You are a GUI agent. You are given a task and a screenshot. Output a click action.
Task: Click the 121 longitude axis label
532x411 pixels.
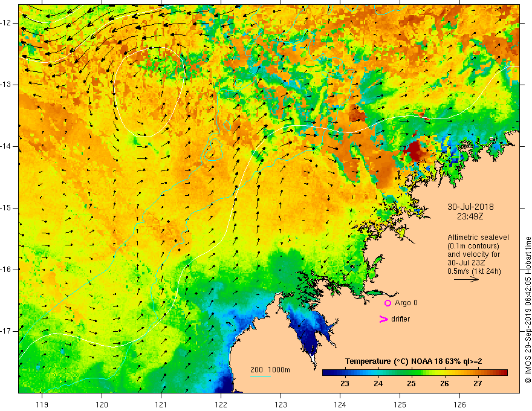(161, 404)
